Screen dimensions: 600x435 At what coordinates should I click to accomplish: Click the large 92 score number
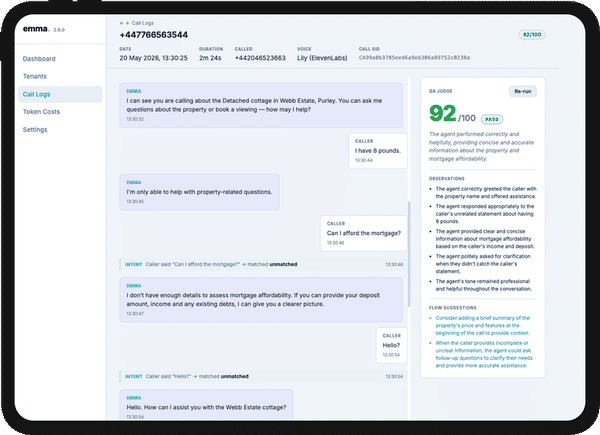click(443, 113)
